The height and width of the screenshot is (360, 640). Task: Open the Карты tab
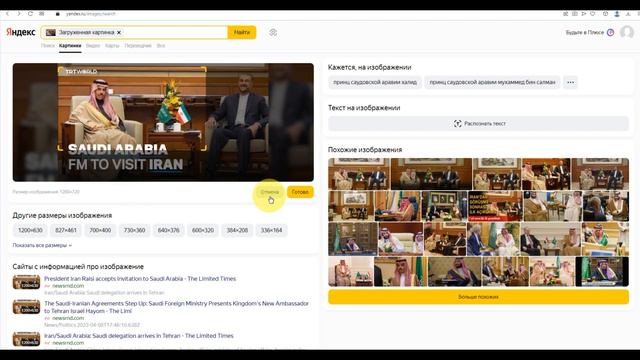tap(112, 46)
